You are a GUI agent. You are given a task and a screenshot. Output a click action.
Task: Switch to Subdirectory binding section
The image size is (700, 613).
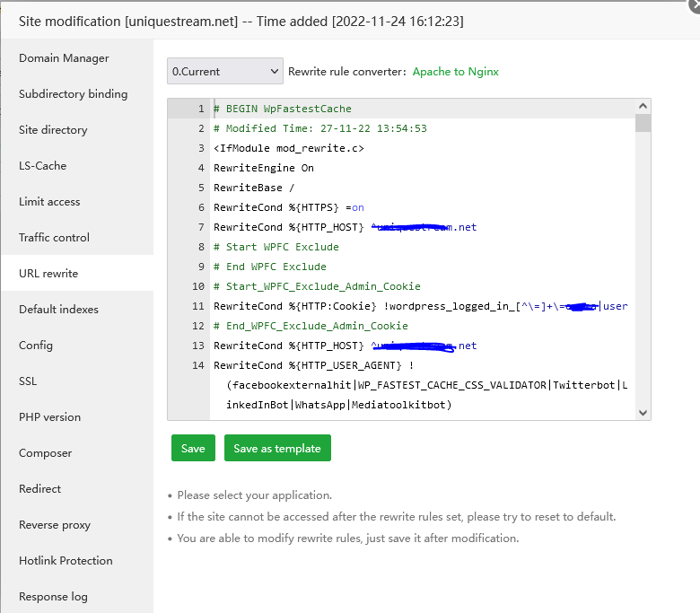pyautogui.click(x=73, y=94)
